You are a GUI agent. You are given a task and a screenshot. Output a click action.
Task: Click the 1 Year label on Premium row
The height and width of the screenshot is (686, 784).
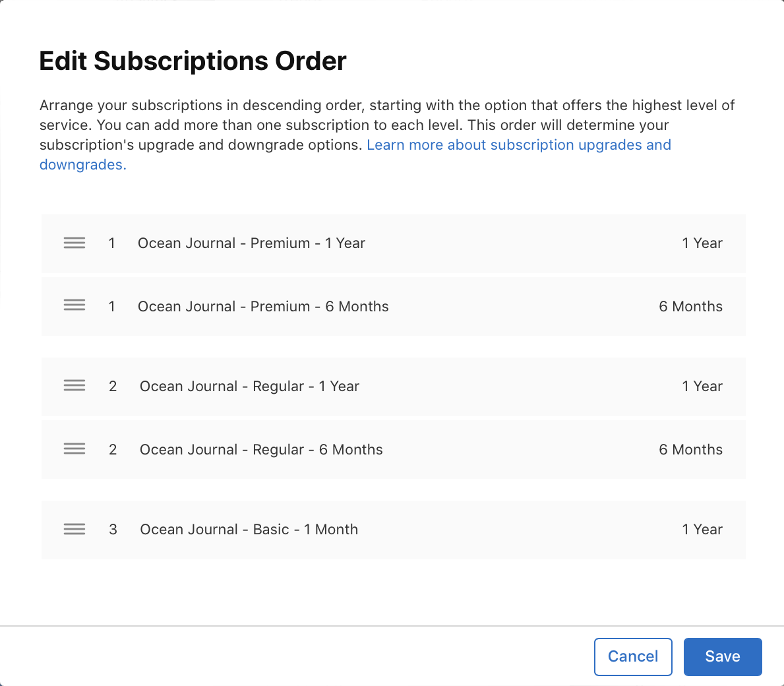point(702,243)
